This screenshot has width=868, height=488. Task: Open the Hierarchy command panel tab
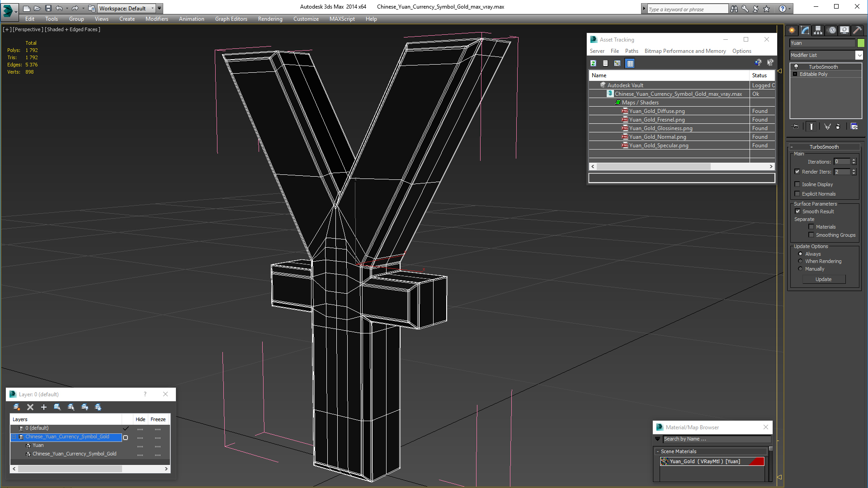tap(818, 30)
